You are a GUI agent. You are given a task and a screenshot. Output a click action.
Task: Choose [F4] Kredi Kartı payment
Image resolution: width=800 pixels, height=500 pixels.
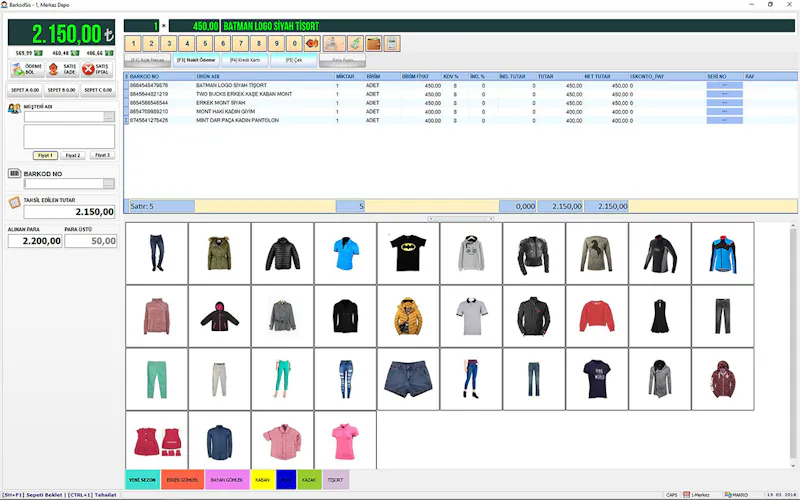point(245,60)
